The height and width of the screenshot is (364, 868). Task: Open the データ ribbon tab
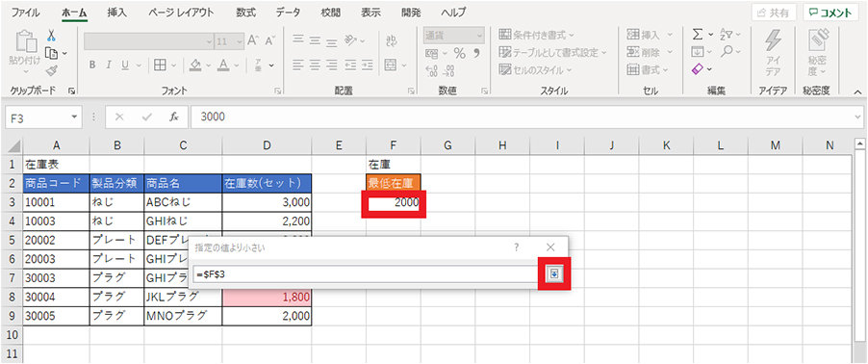coord(288,13)
